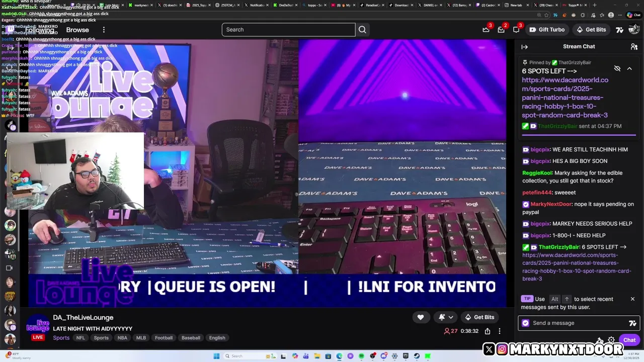
Task: Open Spotify from the taskbar
Action: [x=361, y=356]
